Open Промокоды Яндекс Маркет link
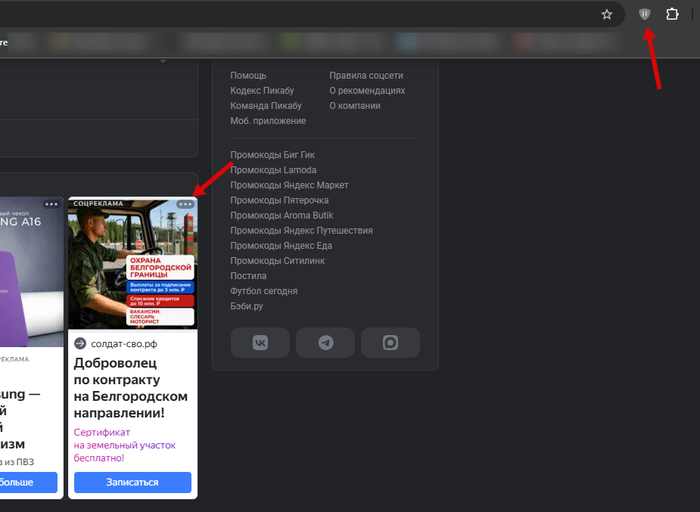 [289, 185]
